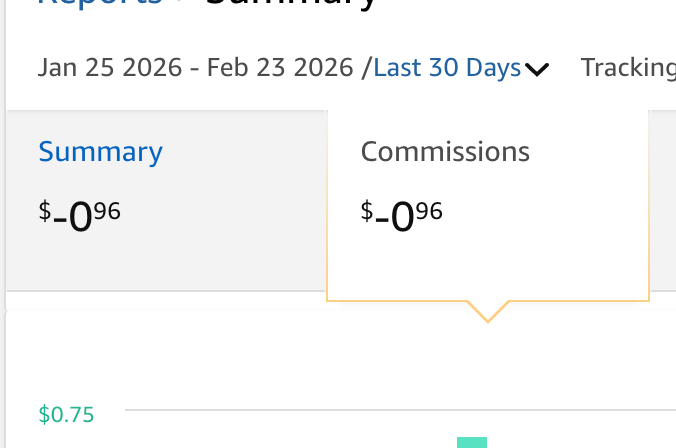Click the down chevron beside Last 30 Days

click(x=537, y=70)
